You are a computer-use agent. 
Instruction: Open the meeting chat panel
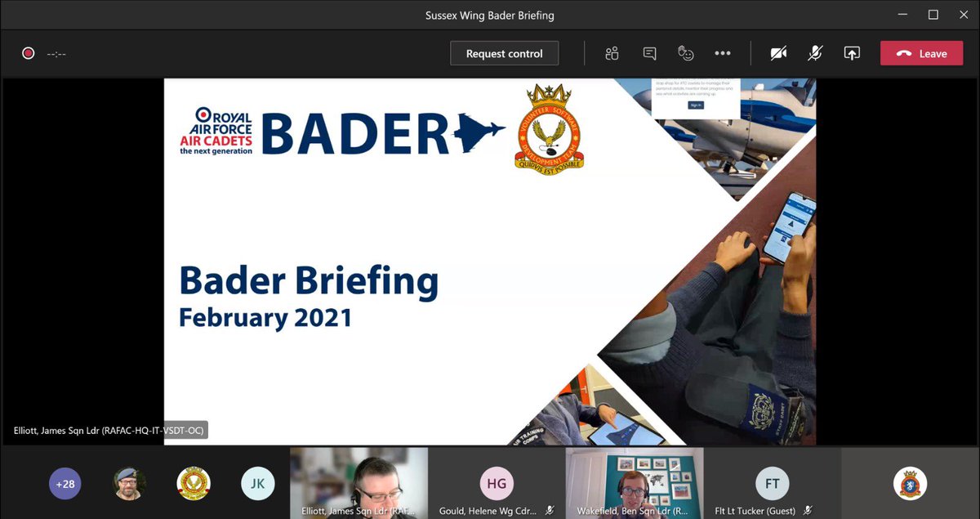tap(648, 52)
